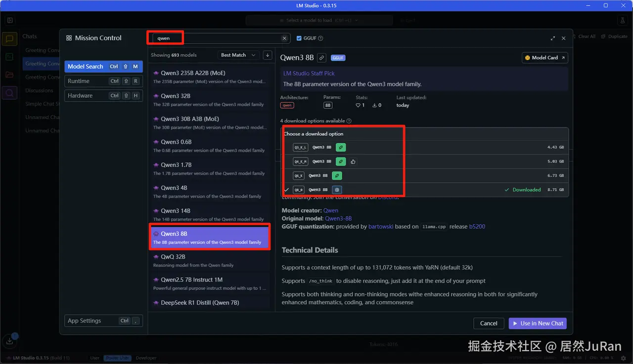The image size is (633, 364).
Task: Click the Discussions chat in background list
Action: [x=40, y=90]
